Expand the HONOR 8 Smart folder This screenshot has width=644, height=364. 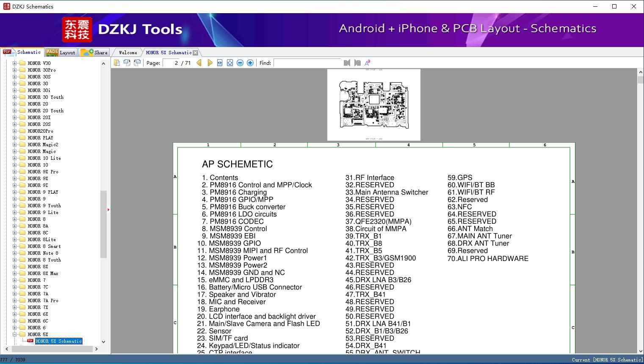tap(14, 246)
